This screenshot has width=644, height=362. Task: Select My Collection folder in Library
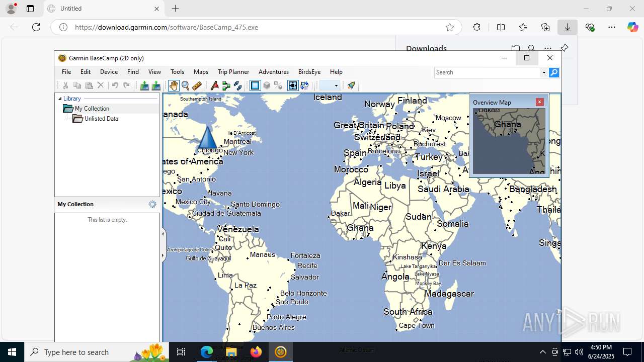point(92,109)
